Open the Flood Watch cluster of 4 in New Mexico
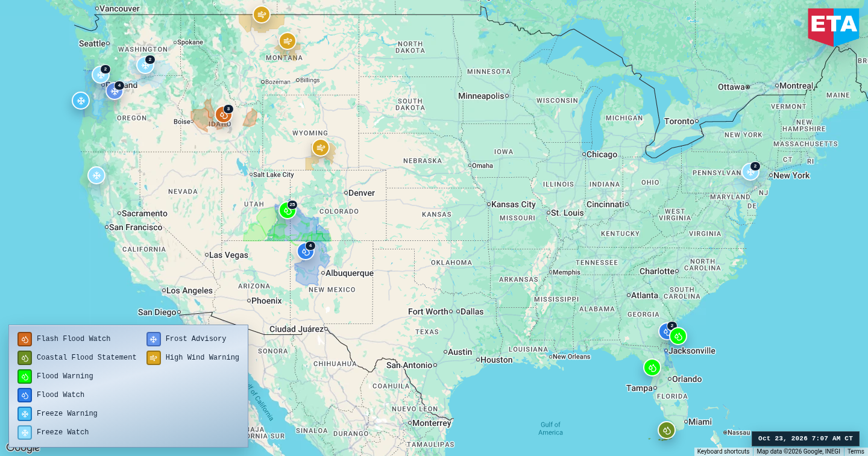Screen dimensions: 868x456 pyautogui.click(x=306, y=251)
